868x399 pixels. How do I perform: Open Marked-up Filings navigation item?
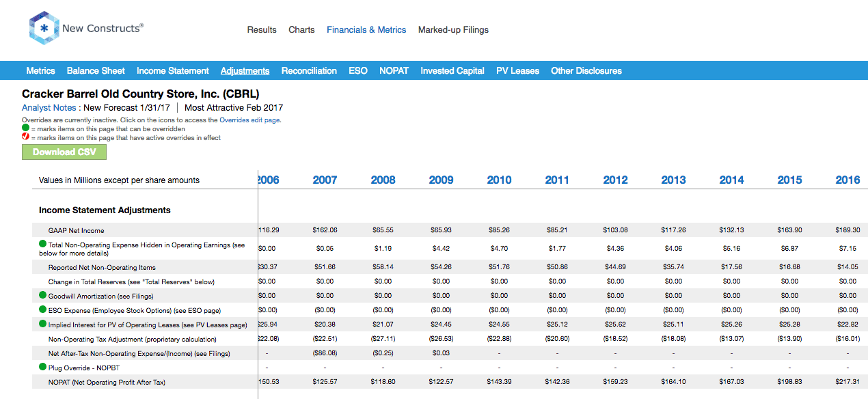pos(453,30)
